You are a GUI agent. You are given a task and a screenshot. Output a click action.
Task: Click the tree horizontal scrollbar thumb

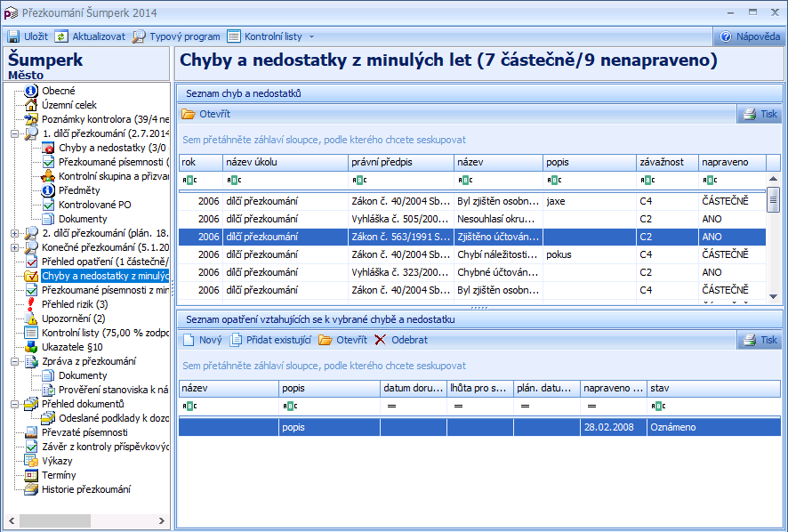click(x=55, y=521)
